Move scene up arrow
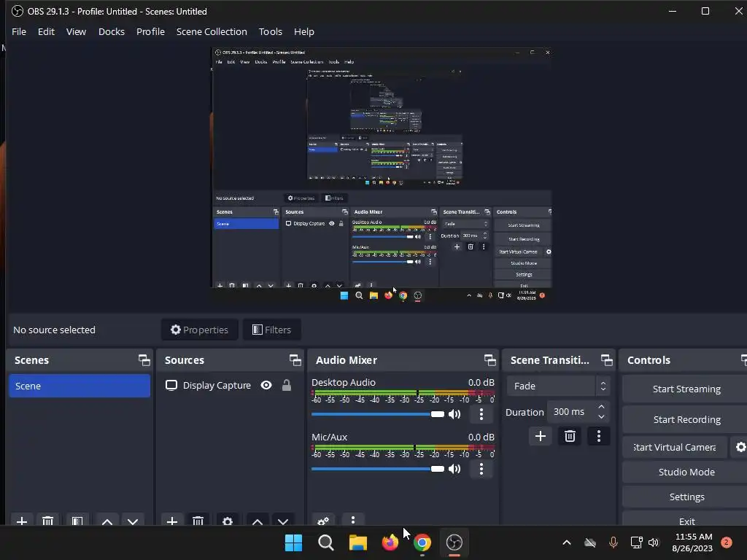 click(x=107, y=521)
